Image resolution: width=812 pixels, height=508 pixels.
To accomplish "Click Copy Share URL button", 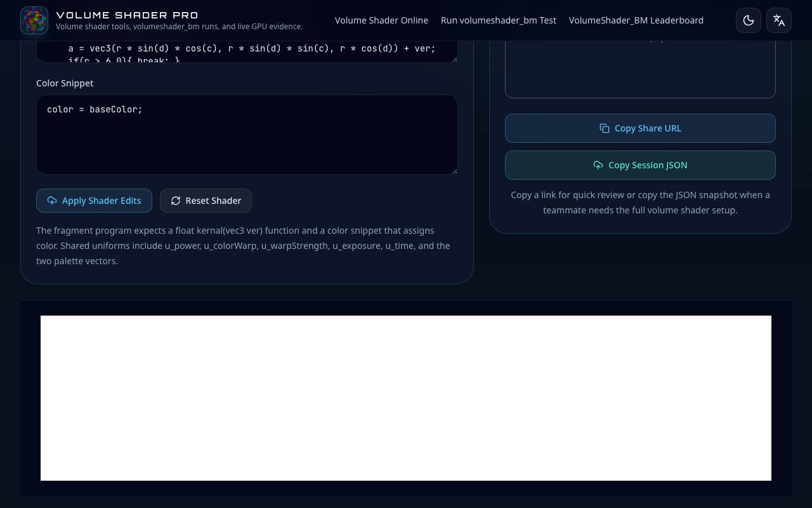I will click(x=640, y=128).
